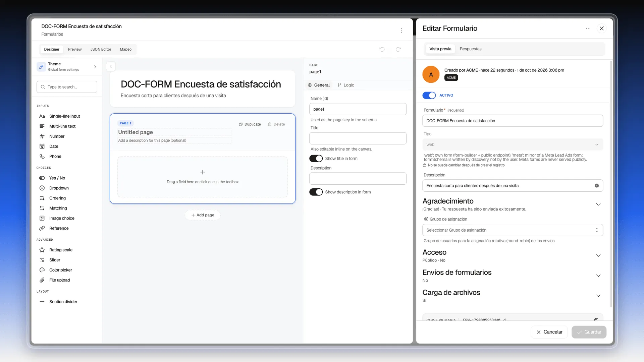Expand the Carga de archivos section
644x362 pixels.
click(x=598, y=296)
